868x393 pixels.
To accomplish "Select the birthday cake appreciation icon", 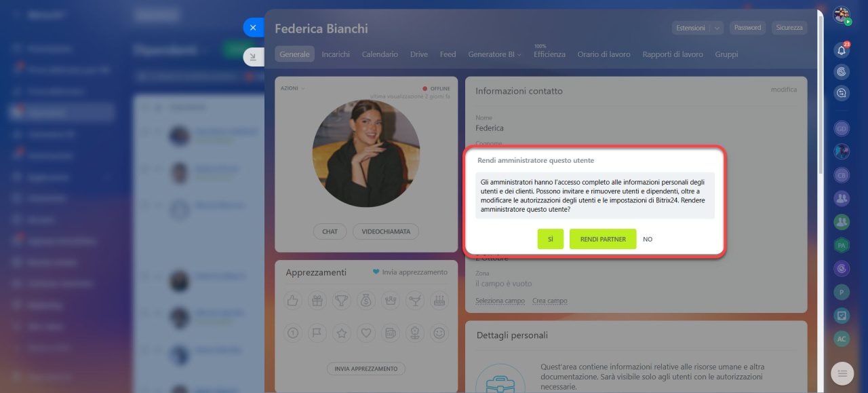I will pos(439,299).
